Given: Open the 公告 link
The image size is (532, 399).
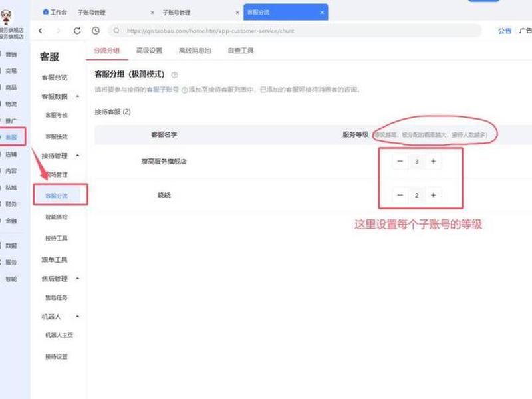Looking at the screenshot, I should 505,31.
